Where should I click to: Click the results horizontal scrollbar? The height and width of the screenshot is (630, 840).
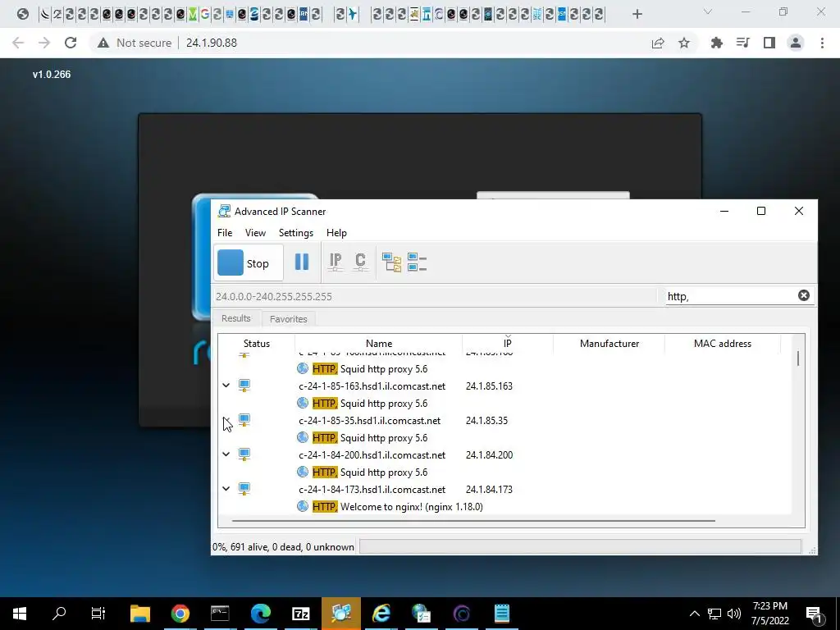(x=473, y=520)
